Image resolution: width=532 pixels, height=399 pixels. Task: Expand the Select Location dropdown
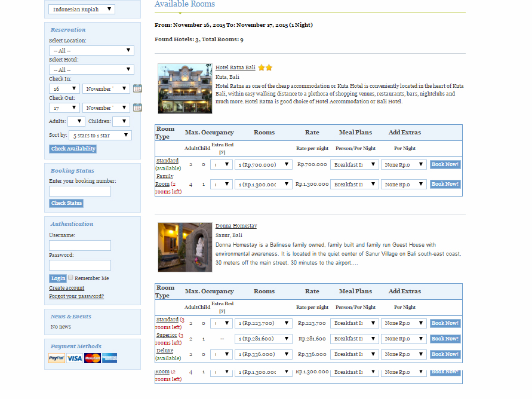point(91,51)
